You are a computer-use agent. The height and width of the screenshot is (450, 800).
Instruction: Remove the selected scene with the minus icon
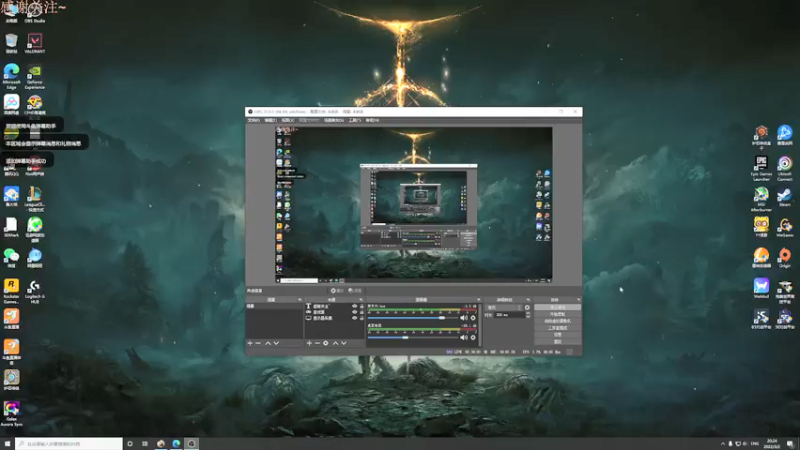tap(258, 343)
